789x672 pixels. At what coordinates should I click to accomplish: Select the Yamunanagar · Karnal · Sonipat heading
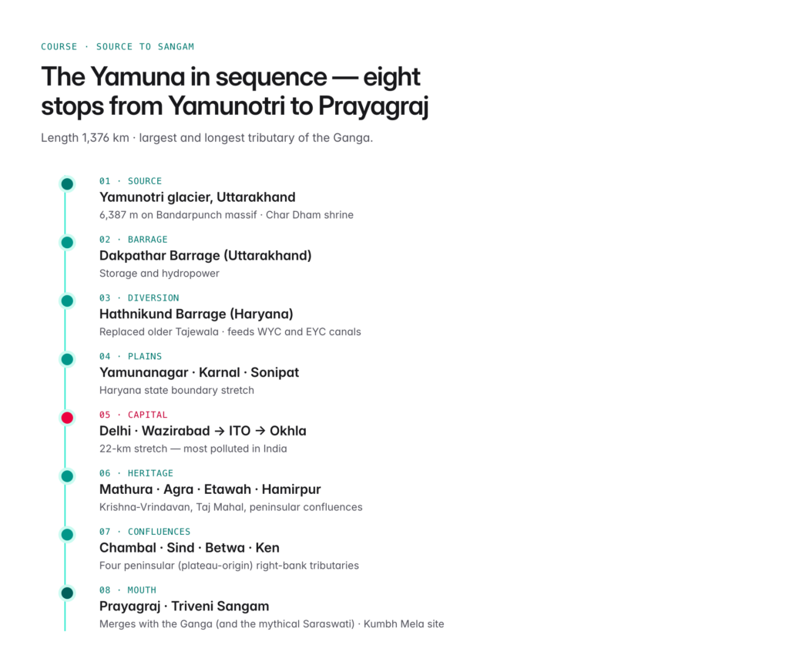[199, 372]
